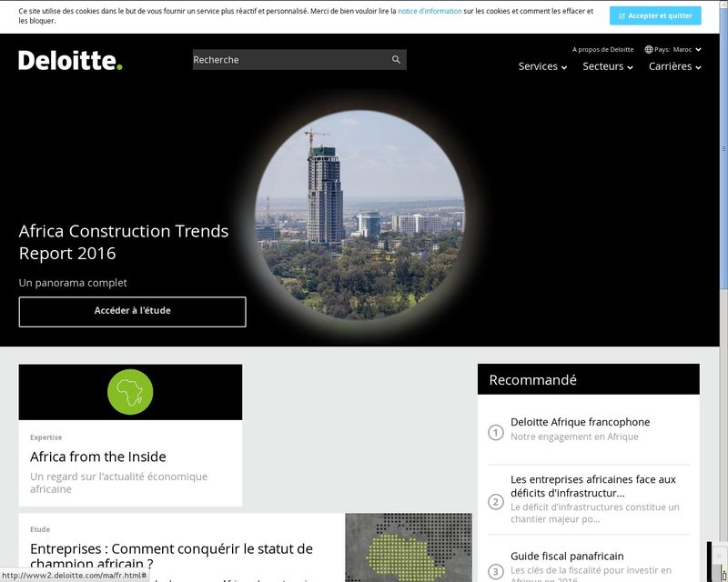Viewport: 728px width, 582px height.
Task: Click the circular skyscraper hero image
Action: (x=359, y=215)
